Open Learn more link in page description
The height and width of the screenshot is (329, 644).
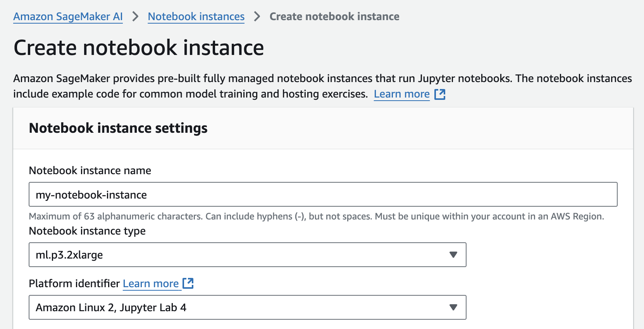[x=402, y=94]
